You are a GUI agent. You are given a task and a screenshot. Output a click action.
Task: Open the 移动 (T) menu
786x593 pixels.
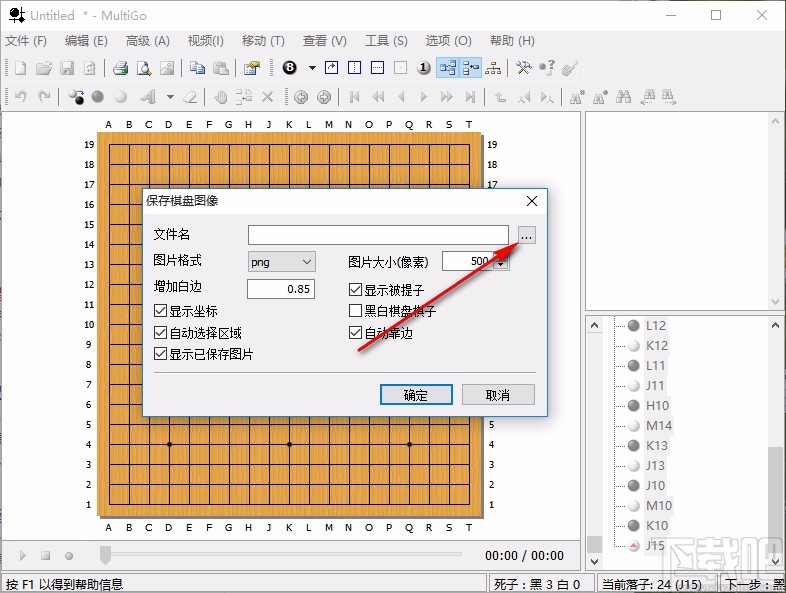pyautogui.click(x=263, y=41)
